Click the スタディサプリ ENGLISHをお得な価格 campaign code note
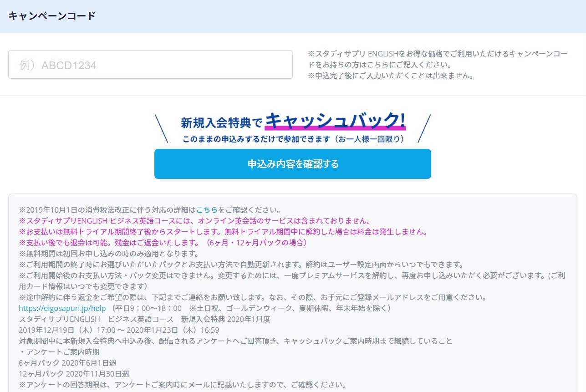The height and width of the screenshot is (392, 586). pos(438,59)
